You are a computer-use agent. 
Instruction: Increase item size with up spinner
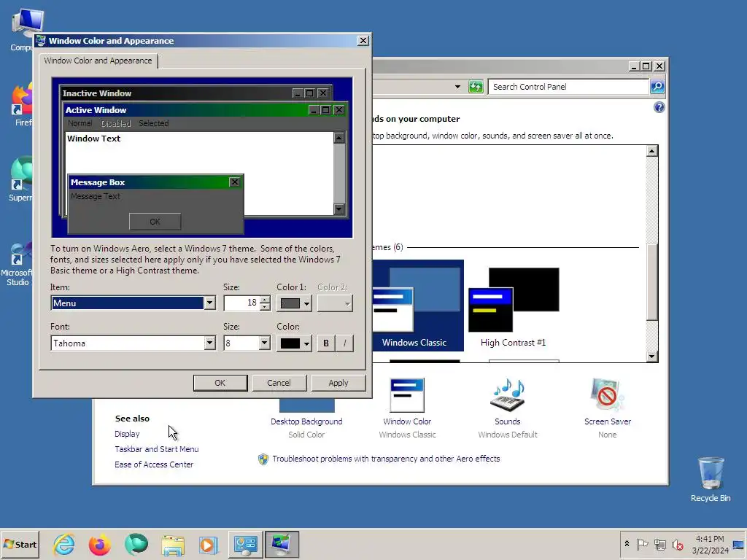point(266,300)
